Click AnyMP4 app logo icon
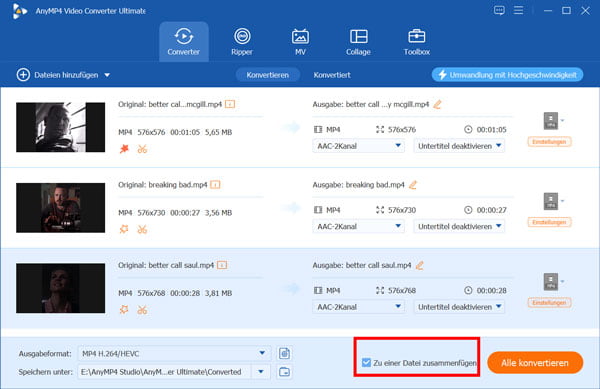Viewport: 600px width, 389px height. [x=19, y=11]
